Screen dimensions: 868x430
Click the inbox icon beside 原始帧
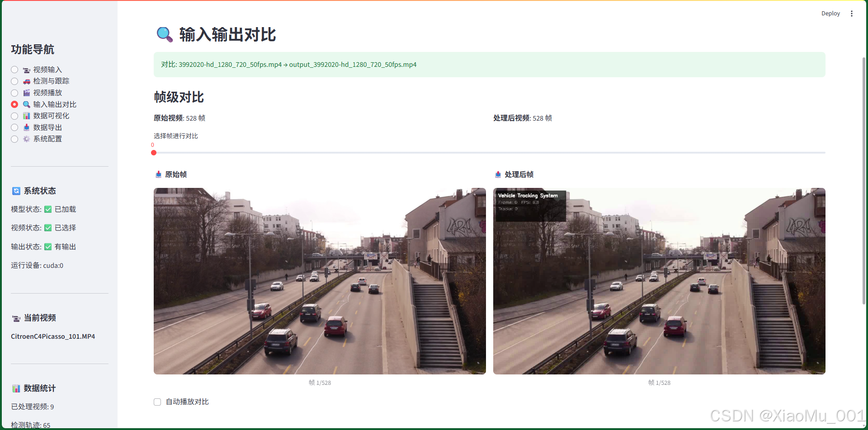pos(158,174)
